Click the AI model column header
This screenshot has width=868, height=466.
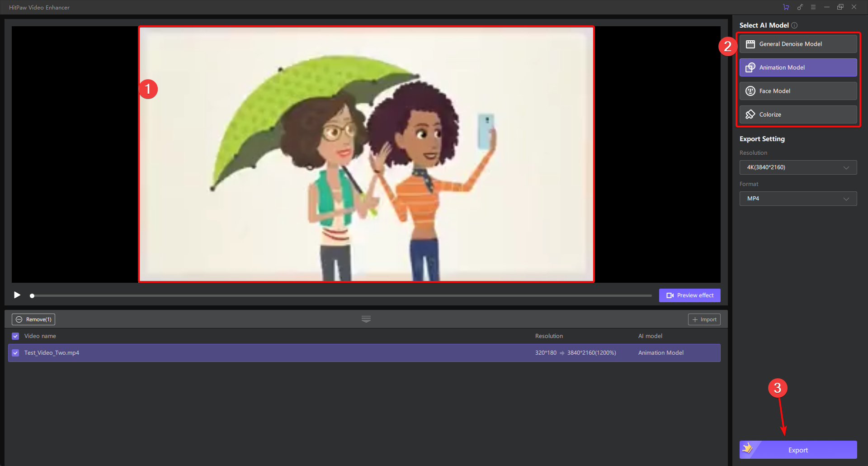pyautogui.click(x=650, y=336)
